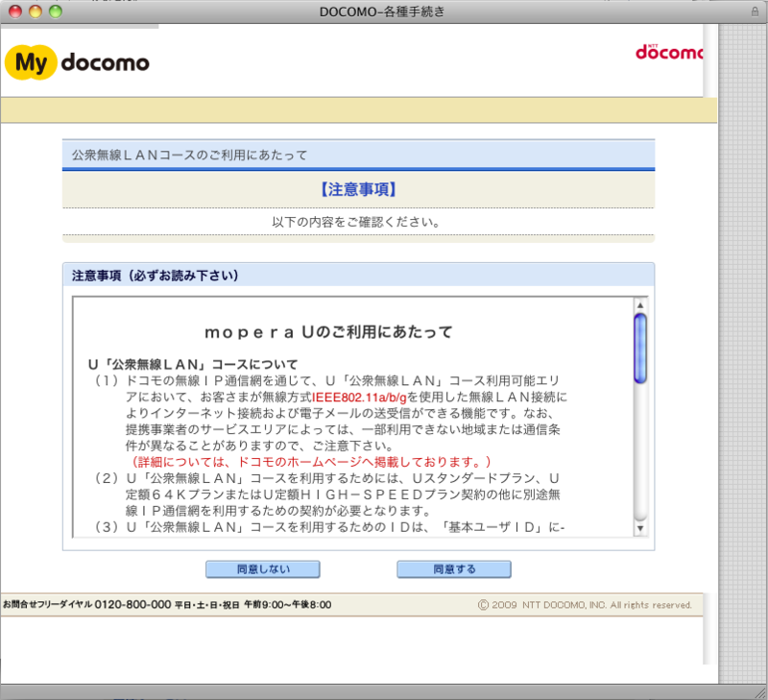Click the 注意事項（必ずお読み下さい） panel title

tap(156, 276)
